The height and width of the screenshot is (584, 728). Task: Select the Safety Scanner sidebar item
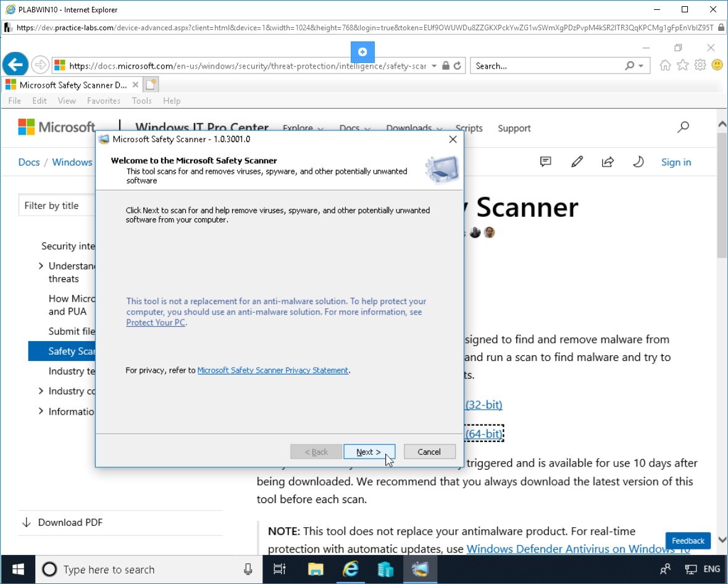coord(62,351)
